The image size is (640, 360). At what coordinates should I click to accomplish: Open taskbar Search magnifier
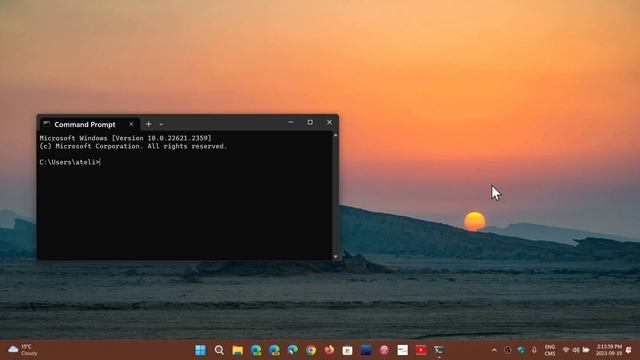(219, 350)
